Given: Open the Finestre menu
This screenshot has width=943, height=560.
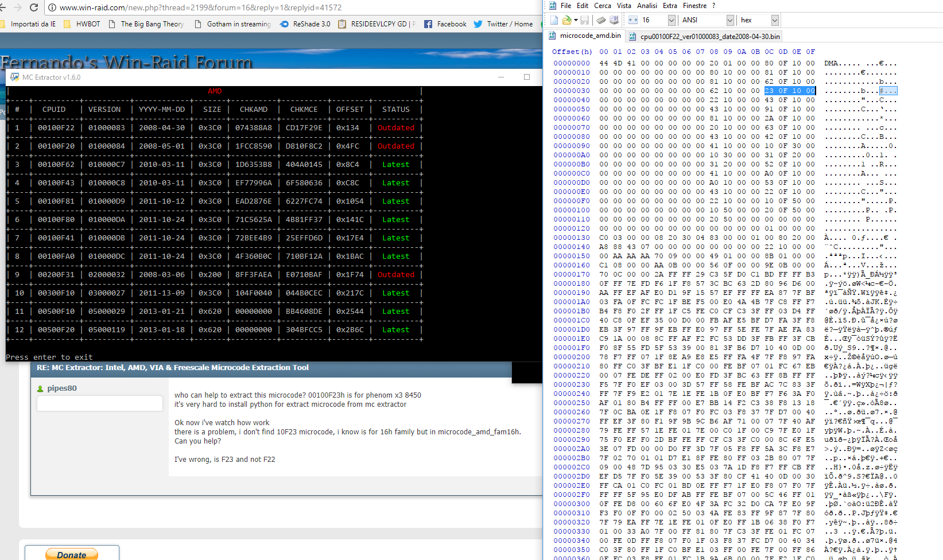Looking at the screenshot, I should click(x=694, y=6).
